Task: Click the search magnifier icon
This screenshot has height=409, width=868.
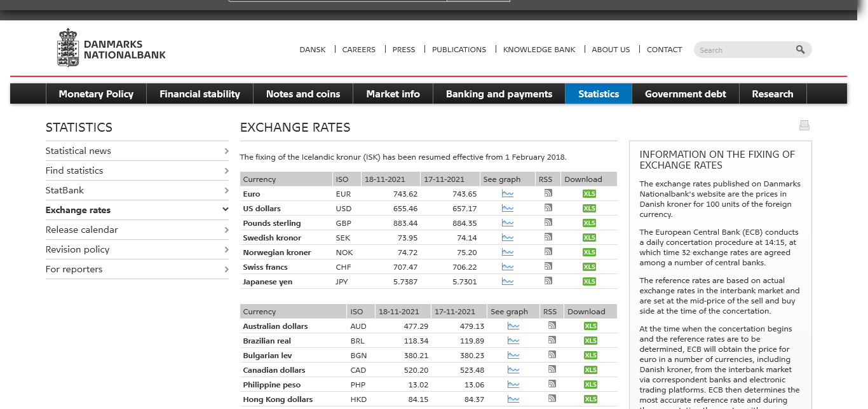Action: pyautogui.click(x=800, y=50)
